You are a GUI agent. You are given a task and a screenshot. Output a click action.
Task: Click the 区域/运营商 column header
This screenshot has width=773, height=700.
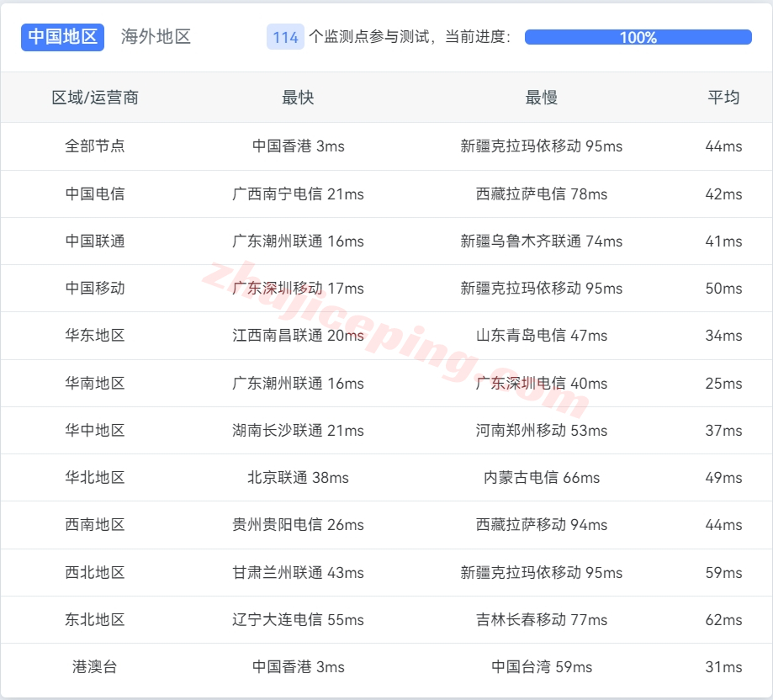(x=95, y=98)
